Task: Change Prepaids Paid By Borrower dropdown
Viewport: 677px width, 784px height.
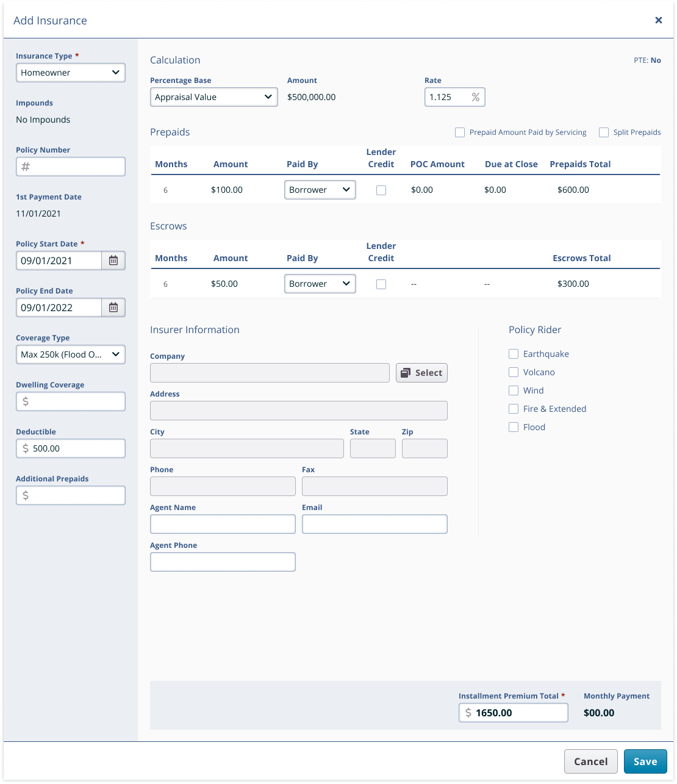Action: (320, 190)
